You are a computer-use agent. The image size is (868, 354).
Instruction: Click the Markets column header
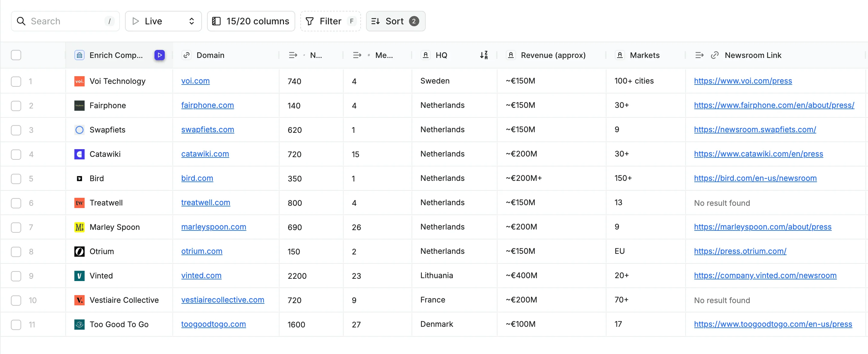(644, 55)
